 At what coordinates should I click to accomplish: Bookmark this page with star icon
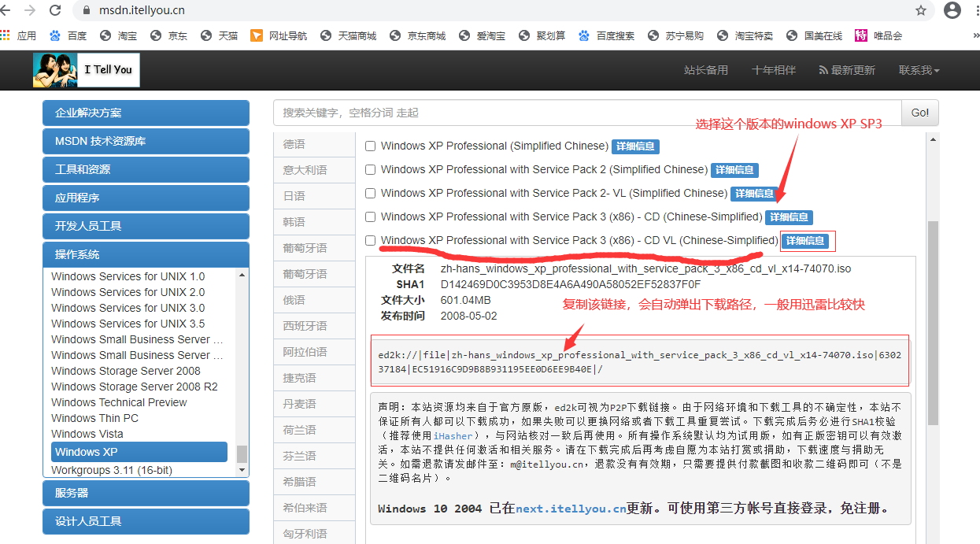(921, 10)
